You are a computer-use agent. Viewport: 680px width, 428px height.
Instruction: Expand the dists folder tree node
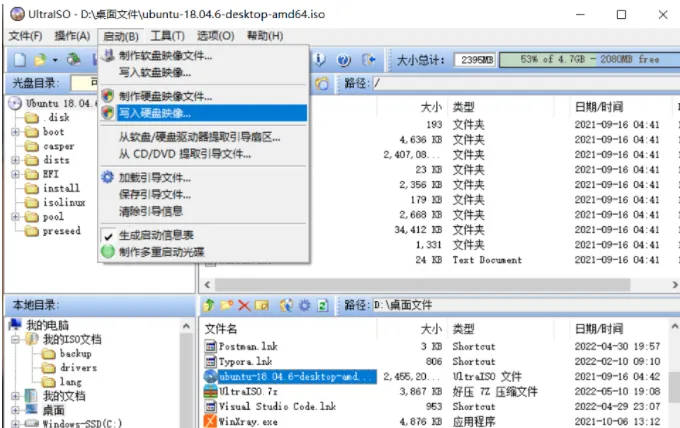pos(16,160)
